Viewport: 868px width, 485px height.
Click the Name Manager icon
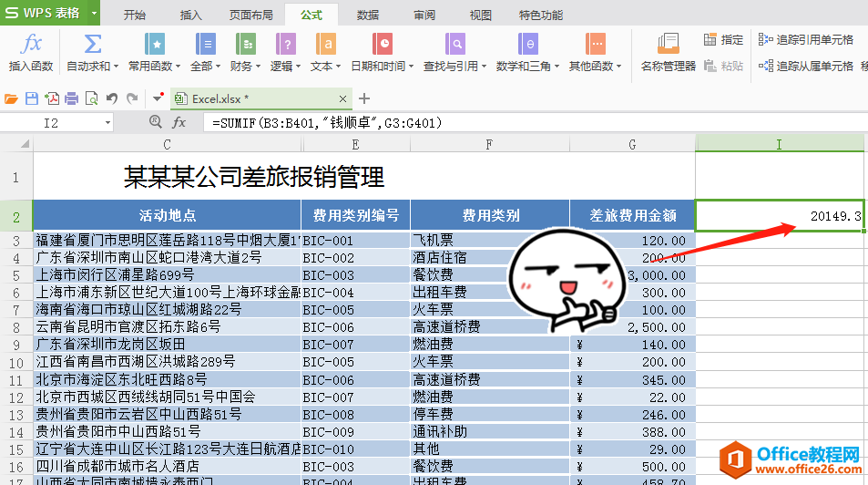click(669, 44)
